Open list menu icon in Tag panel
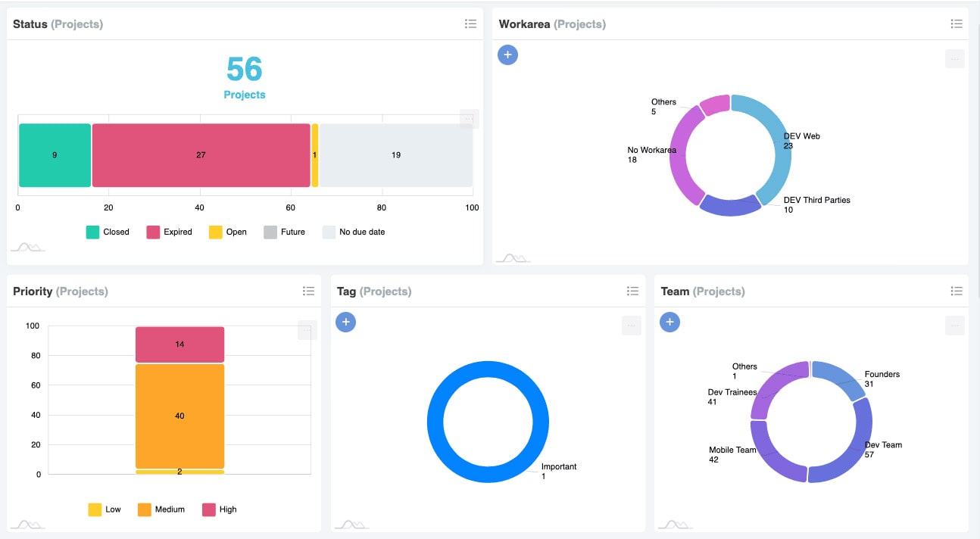 click(x=632, y=291)
